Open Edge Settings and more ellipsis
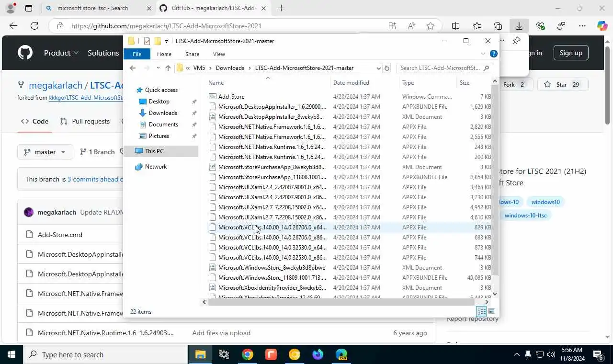 point(582,26)
